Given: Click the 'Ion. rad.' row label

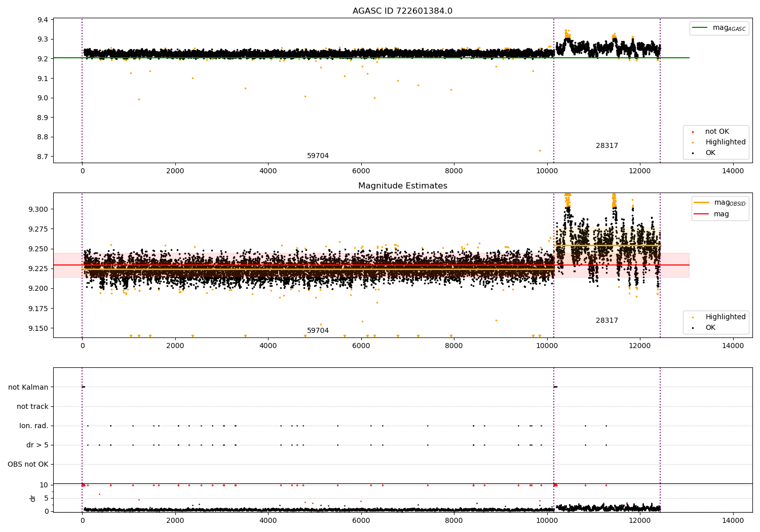Looking at the screenshot, I should click(x=34, y=426).
